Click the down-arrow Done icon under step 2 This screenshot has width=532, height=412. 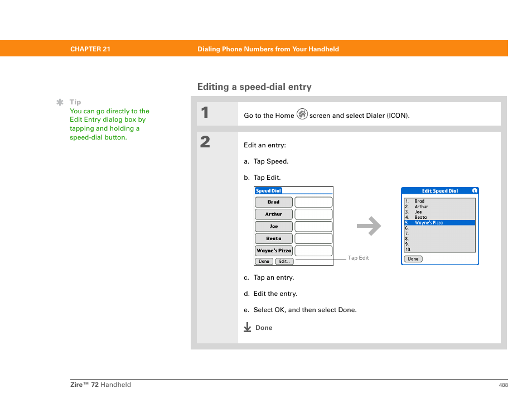[248, 328]
